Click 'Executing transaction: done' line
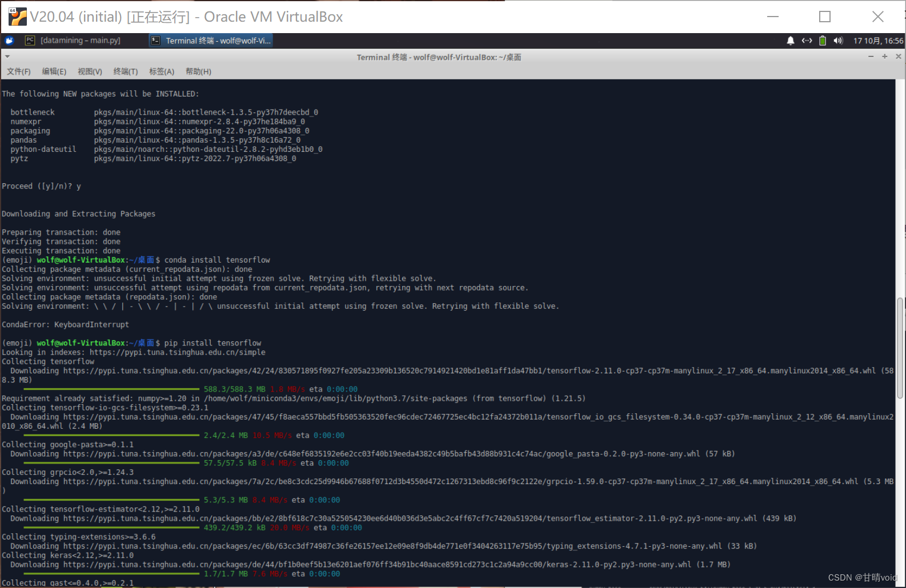906x588 pixels. coord(61,251)
